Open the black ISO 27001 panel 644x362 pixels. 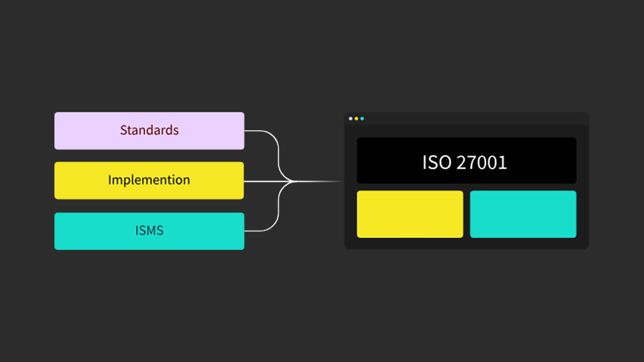(467, 161)
